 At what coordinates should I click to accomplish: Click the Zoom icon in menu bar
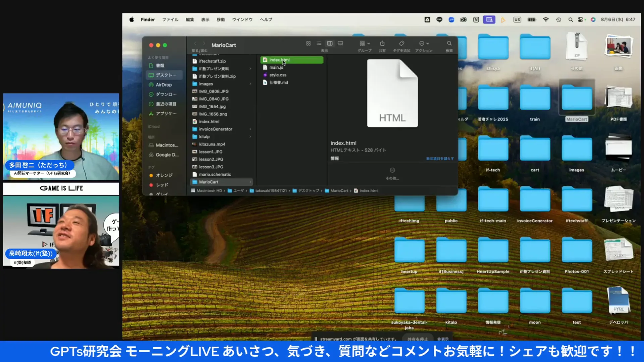(451, 20)
